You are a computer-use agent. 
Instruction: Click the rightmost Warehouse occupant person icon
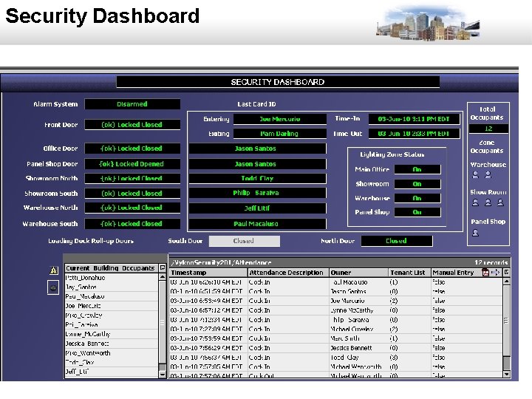point(488,174)
